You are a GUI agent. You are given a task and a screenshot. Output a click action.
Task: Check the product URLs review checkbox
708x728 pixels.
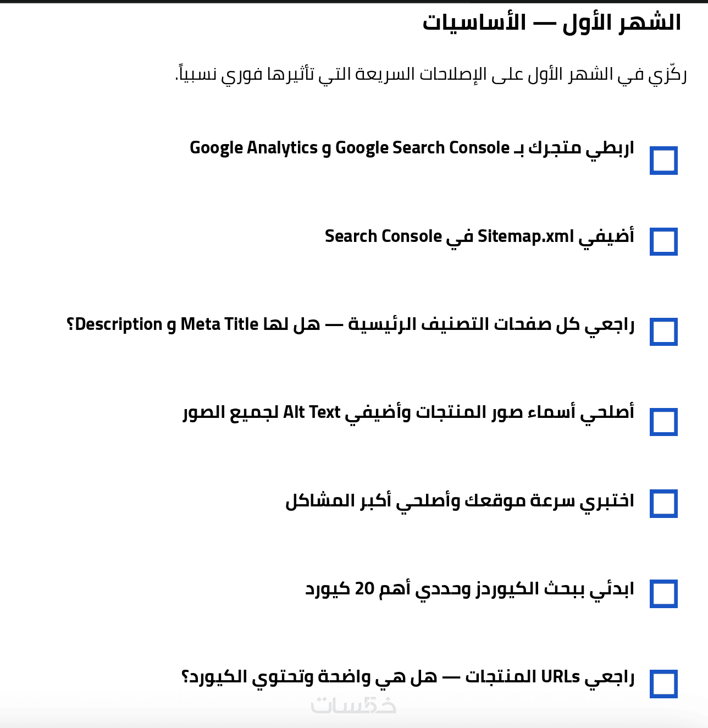click(x=663, y=684)
